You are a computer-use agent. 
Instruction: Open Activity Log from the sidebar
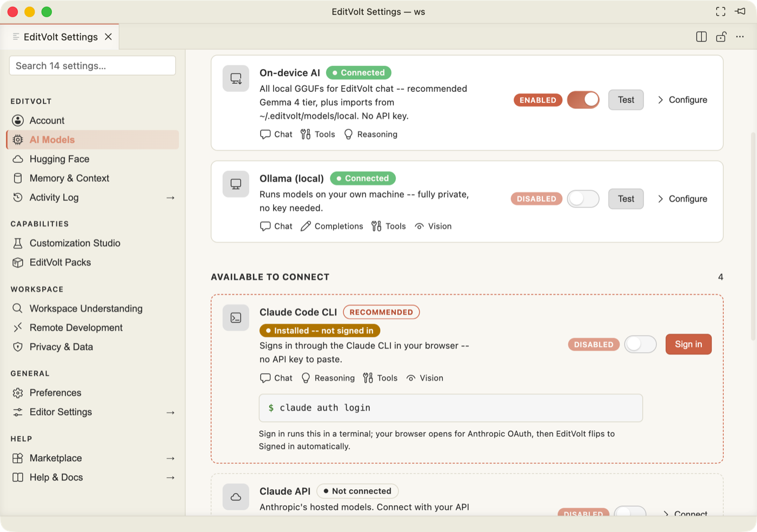(92, 197)
